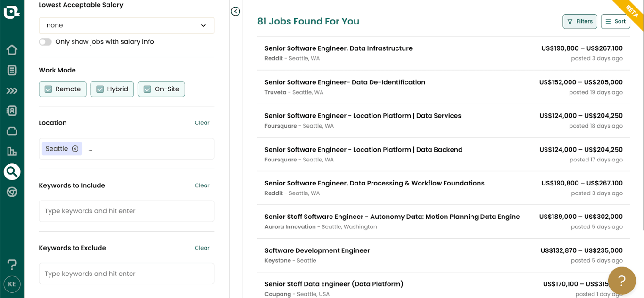Open Senior Software Engineer, Data Infrastructure job
The height and width of the screenshot is (298, 644).
point(443,53)
